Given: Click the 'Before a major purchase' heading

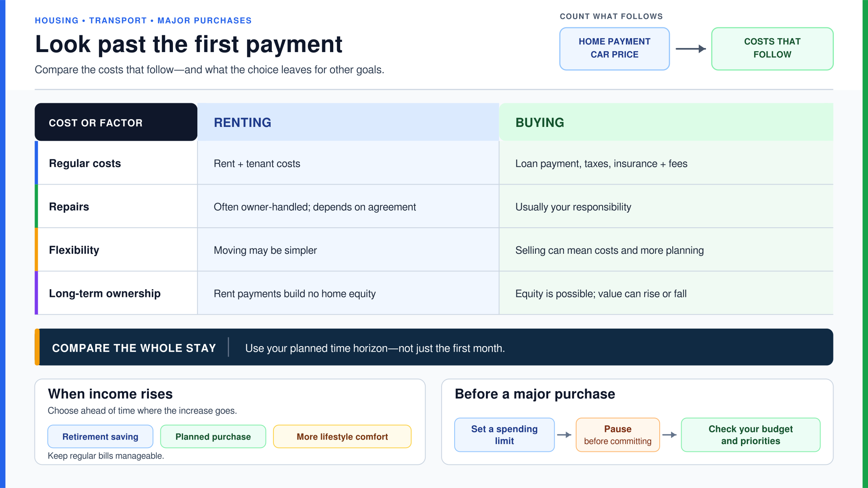Looking at the screenshot, I should pos(535,394).
